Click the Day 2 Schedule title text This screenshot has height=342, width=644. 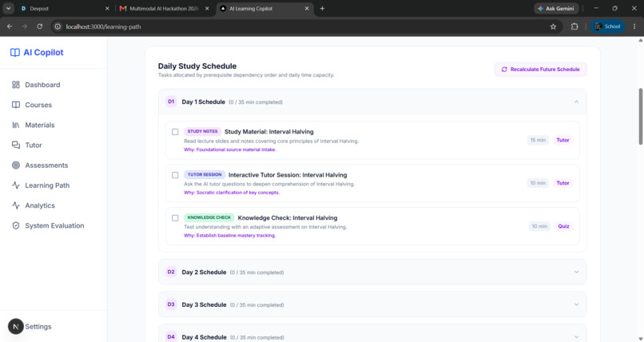click(204, 272)
